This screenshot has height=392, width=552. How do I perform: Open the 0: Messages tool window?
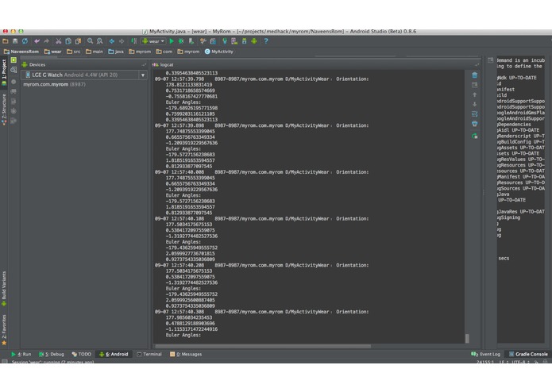[186, 354]
